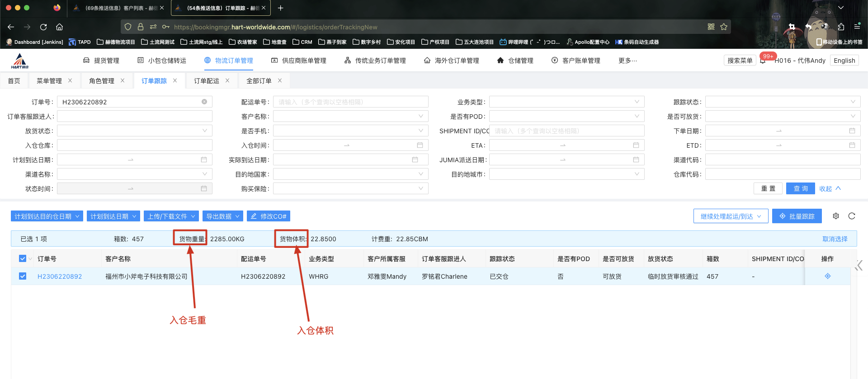The image size is (868, 379).
Task: Open the 业务类型 dropdown
Action: coord(566,102)
